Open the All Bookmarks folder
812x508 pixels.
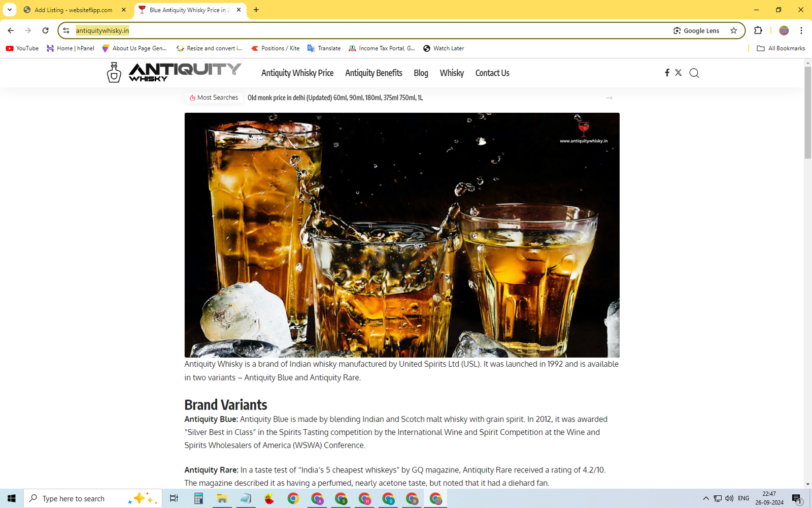781,48
